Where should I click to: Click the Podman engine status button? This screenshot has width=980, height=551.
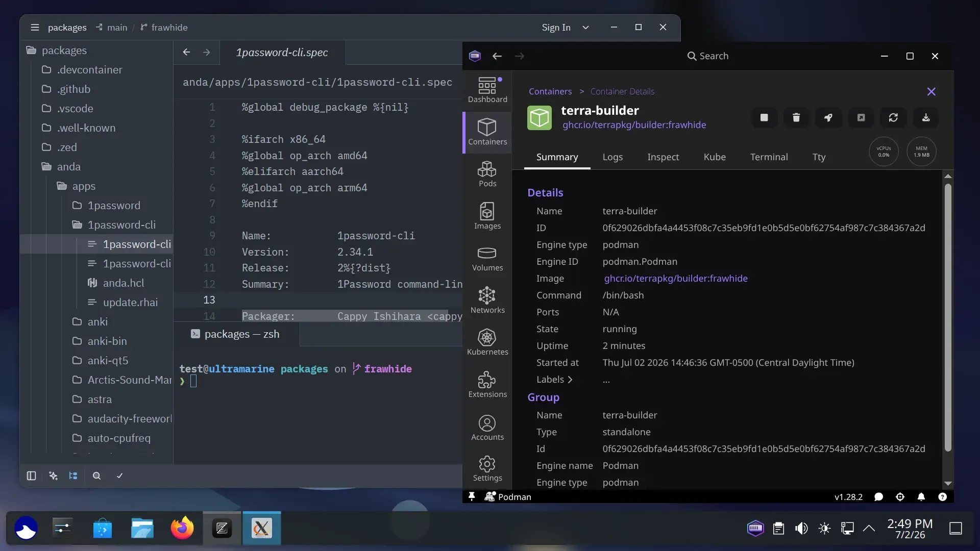click(508, 496)
